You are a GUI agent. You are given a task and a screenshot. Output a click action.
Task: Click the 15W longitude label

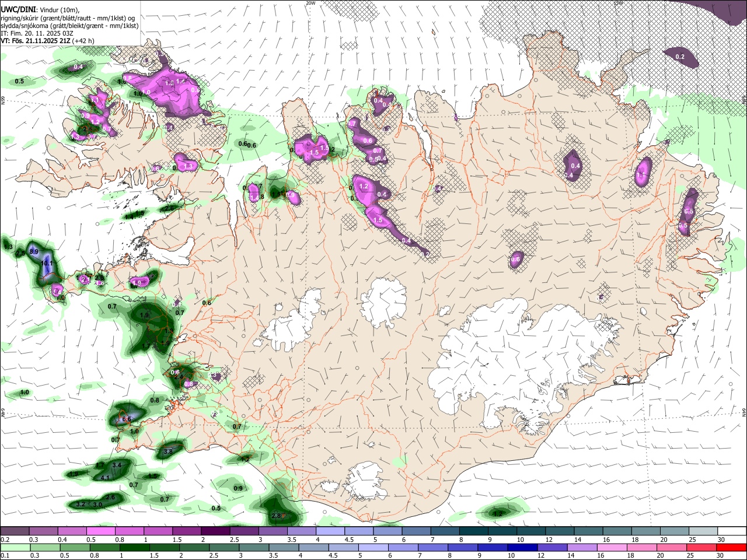pyautogui.click(x=619, y=3)
